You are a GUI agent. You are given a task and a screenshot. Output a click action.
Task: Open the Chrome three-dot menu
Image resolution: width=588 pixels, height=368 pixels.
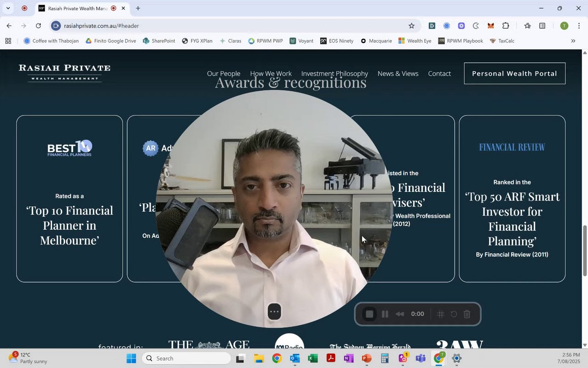tap(579, 26)
